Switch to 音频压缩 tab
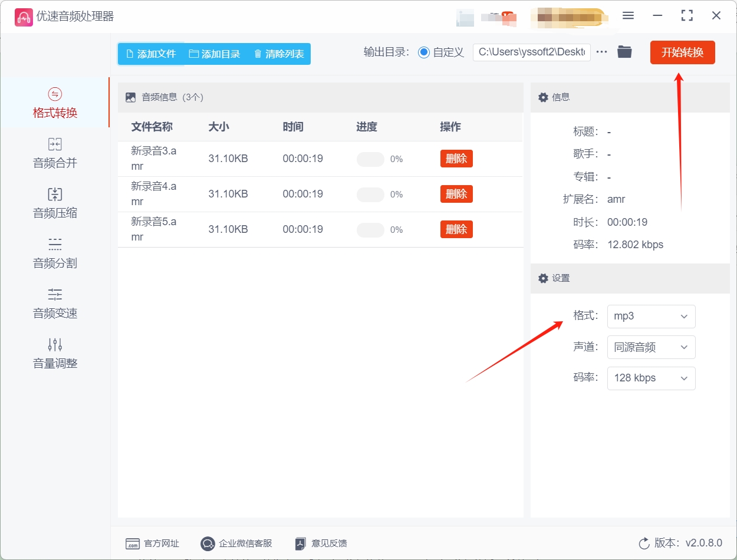 [55, 203]
